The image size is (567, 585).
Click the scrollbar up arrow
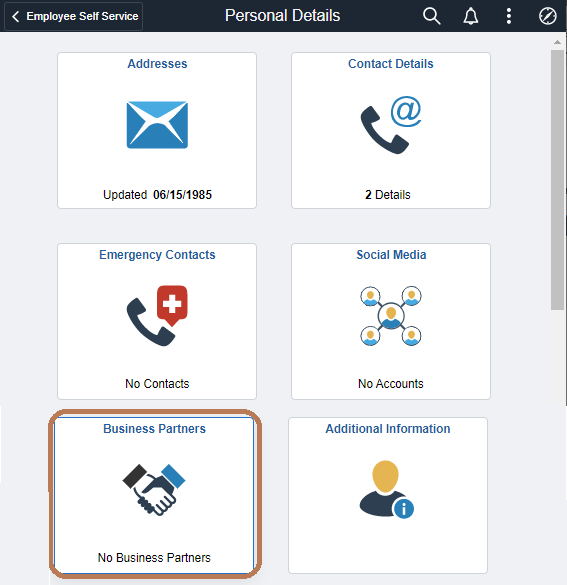557,42
